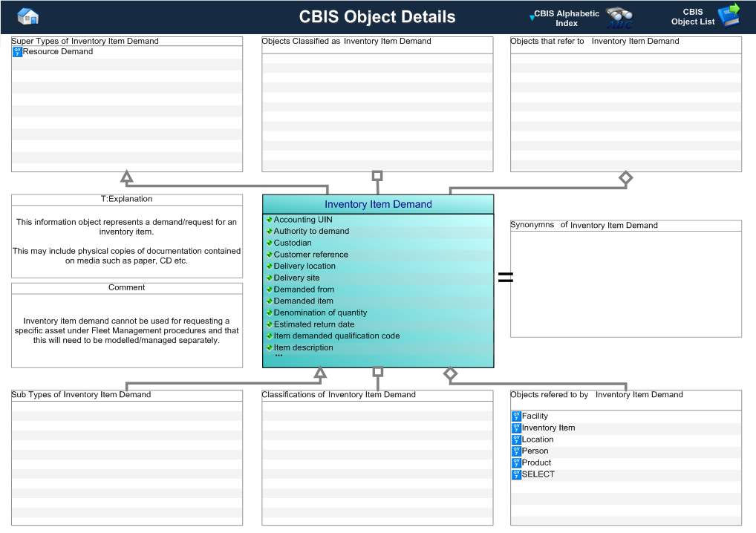
Task: Click icon beside Product
Action: click(x=517, y=462)
